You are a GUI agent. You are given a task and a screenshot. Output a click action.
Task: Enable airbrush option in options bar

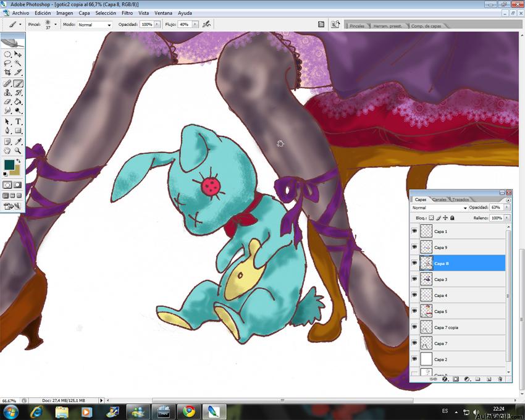(206, 24)
